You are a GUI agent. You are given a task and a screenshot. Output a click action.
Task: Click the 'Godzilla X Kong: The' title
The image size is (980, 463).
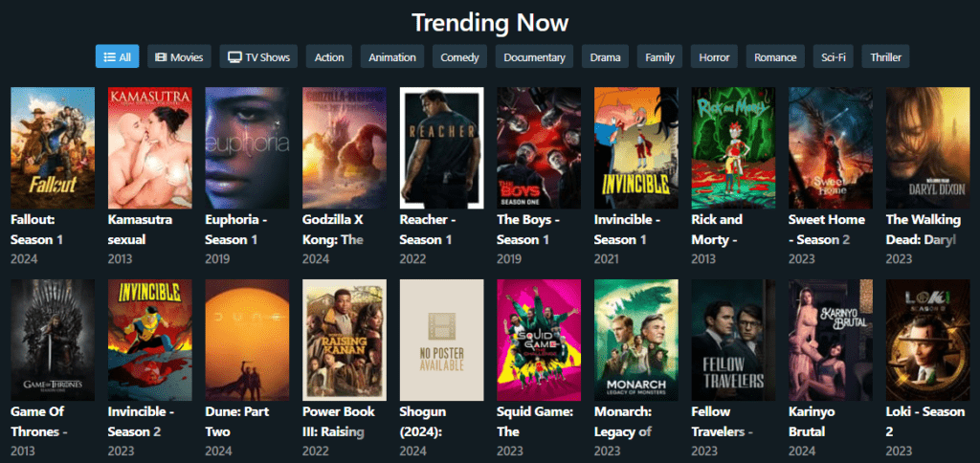[x=332, y=230]
